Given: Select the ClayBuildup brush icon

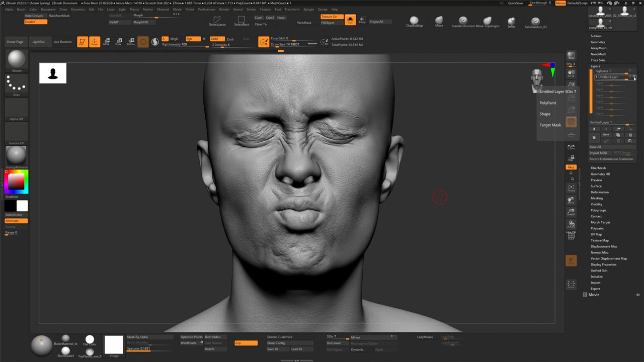Looking at the screenshot, I should 414,21.
